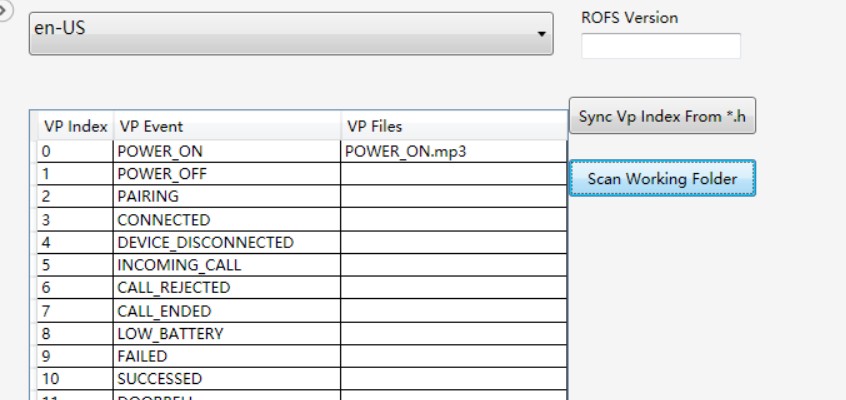
Task: Select the CALL_ENDED event row
Action: pyautogui.click(x=226, y=311)
